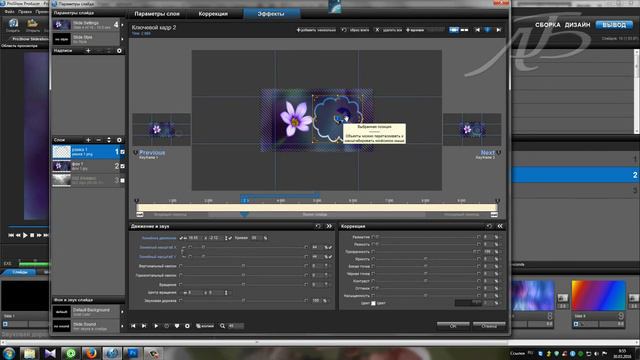Step the Центр вращения value spinner

(x=226, y=293)
